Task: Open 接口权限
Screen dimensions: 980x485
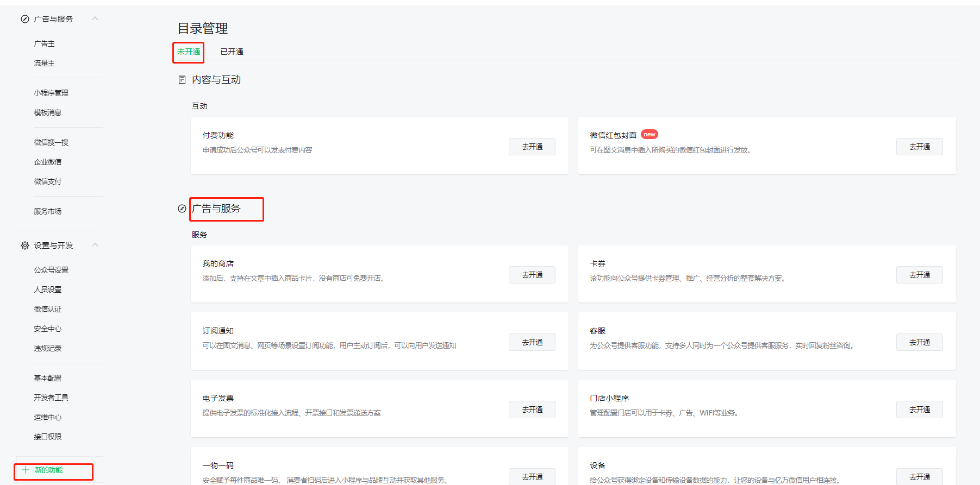Action: click(48, 437)
